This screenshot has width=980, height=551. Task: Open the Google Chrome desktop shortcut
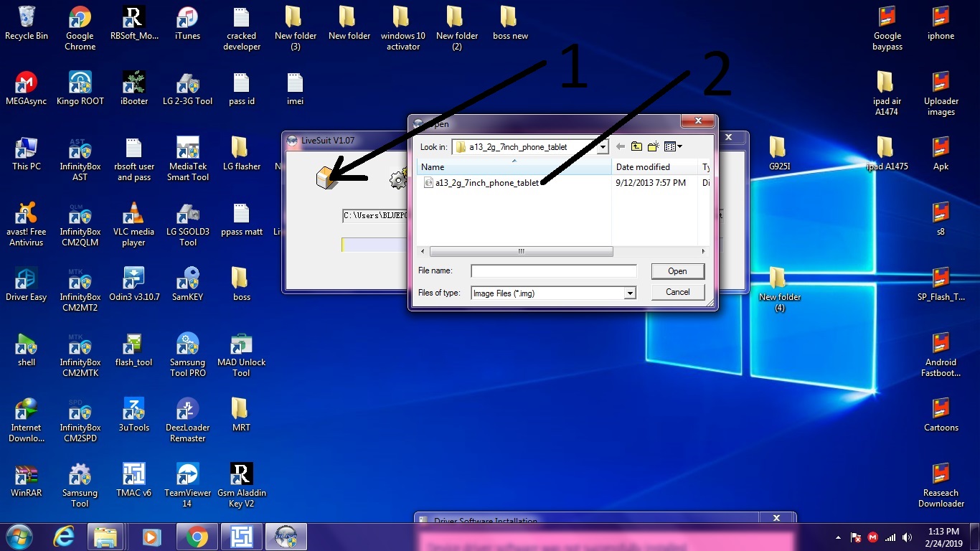tap(80, 29)
